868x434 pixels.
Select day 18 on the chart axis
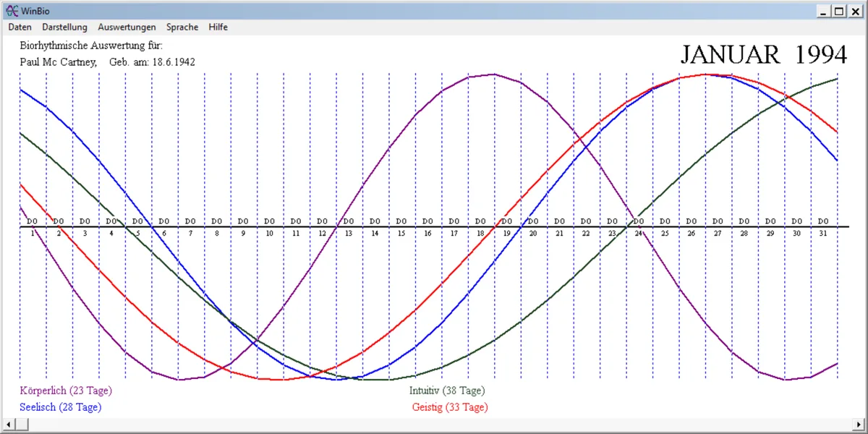(480, 234)
